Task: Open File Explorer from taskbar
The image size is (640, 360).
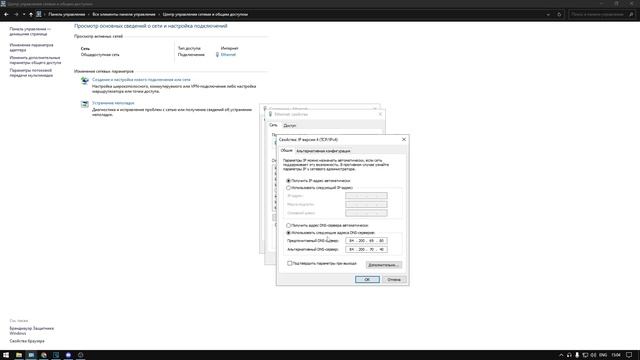Action: coord(19,355)
